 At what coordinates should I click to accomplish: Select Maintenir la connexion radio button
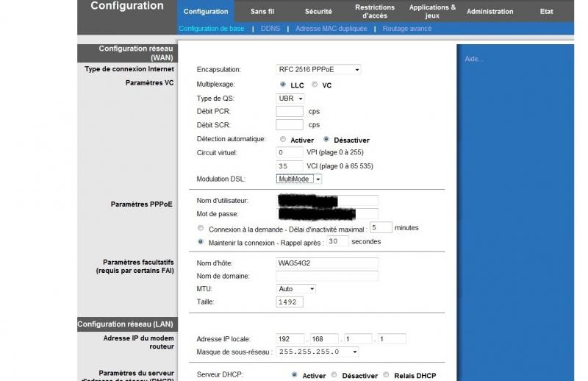[x=201, y=241]
